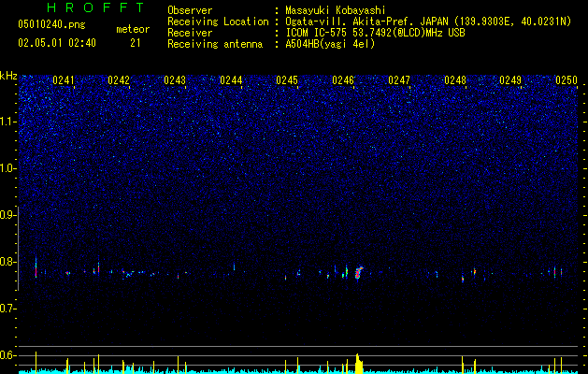
Task: Click the meteor count value 21
Action: [136, 43]
